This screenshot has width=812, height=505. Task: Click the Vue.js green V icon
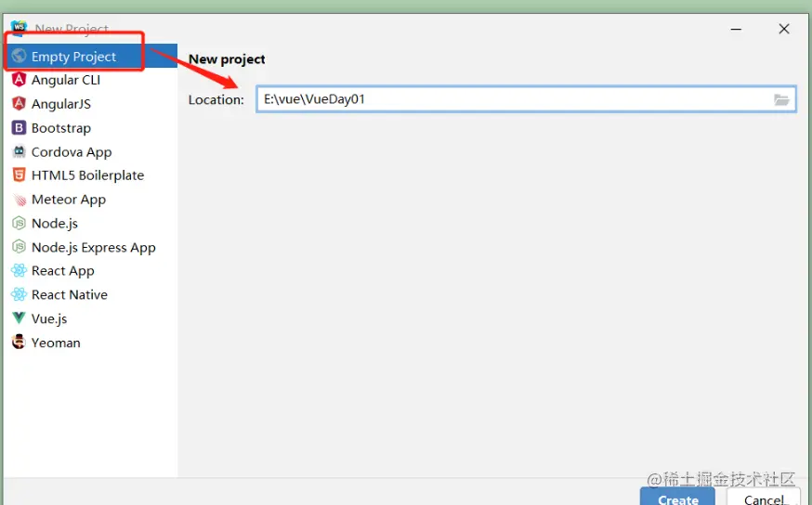pyautogui.click(x=20, y=318)
